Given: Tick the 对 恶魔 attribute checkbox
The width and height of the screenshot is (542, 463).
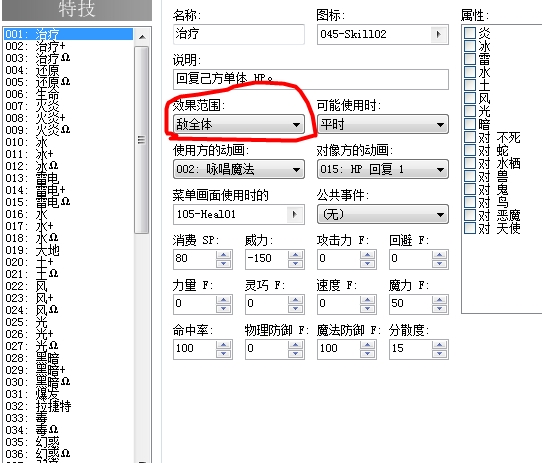Looking at the screenshot, I should 470,215.
